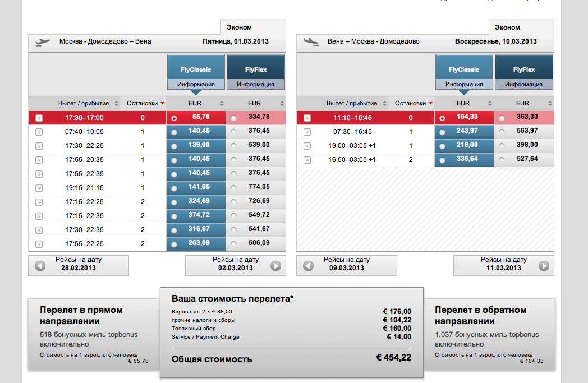Open the outbound Эконом tab
The width and height of the screenshot is (588, 383).
pos(239,27)
